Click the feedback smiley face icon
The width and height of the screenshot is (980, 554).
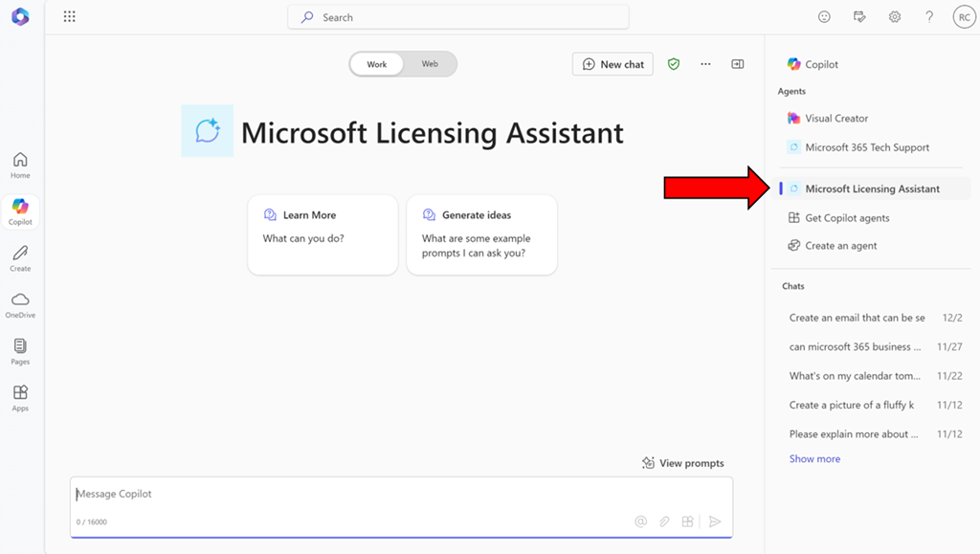coord(824,16)
